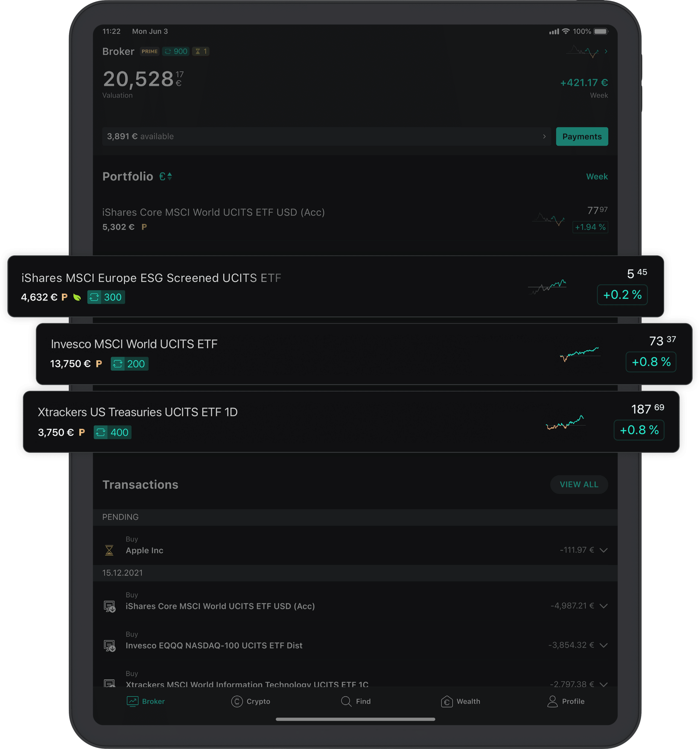Expand the Invesco EQQQ NASDAQ-100 transaction

pos(603,645)
